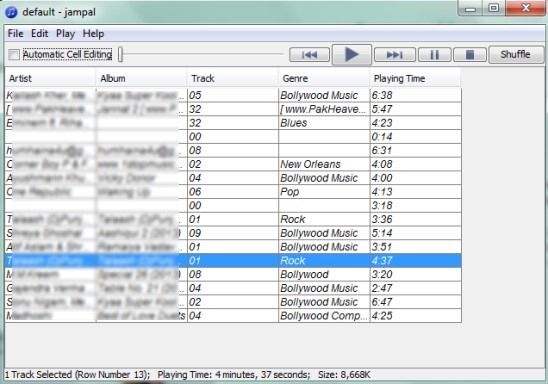548x384 pixels.
Task: Sort by the Playing Time column header
Action: click(415, 78)
